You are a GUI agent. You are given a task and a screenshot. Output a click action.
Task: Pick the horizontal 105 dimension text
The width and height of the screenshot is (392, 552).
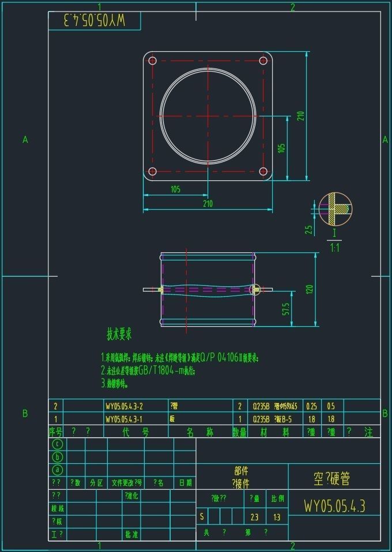click(175, 190)
